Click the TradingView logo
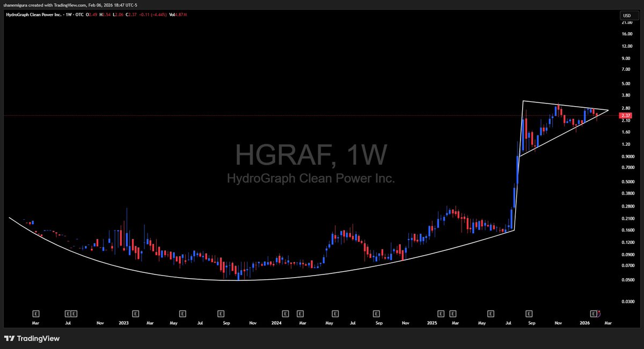This screenshot has height=349, width=644. click(32, 339)
